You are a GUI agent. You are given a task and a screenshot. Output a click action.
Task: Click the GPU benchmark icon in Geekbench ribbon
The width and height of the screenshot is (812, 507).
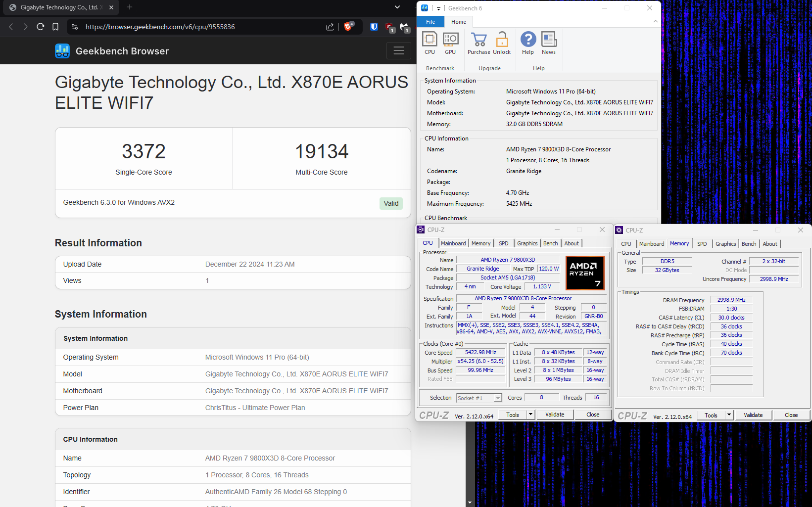pos(450,43)
